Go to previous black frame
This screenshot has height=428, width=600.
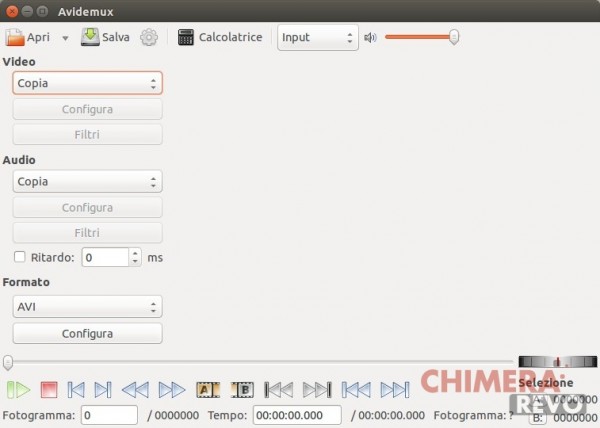pos(279,390)
